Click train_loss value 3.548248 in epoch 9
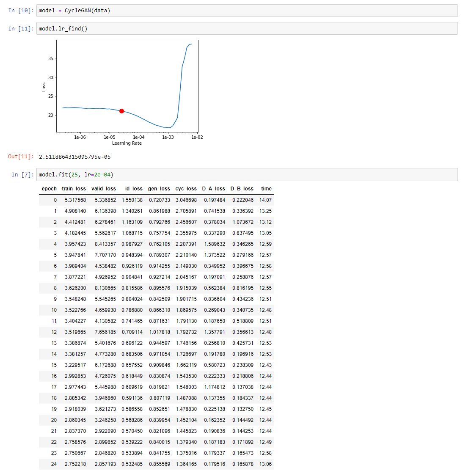463x476 pixels. pyautogui.click(x=75, y=299)
